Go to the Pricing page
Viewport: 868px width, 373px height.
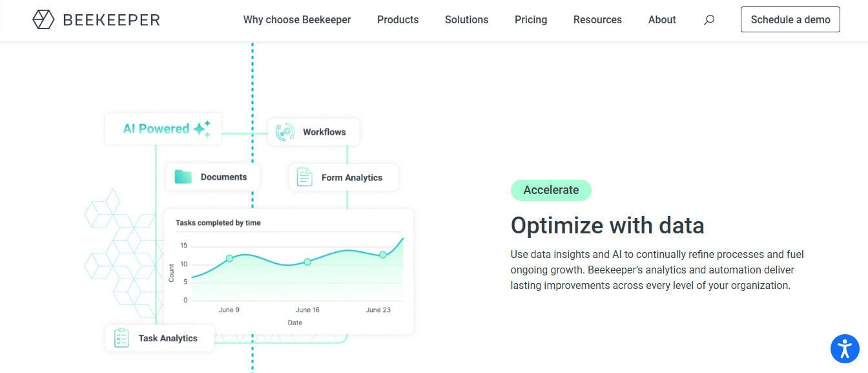tap(531, 19)
